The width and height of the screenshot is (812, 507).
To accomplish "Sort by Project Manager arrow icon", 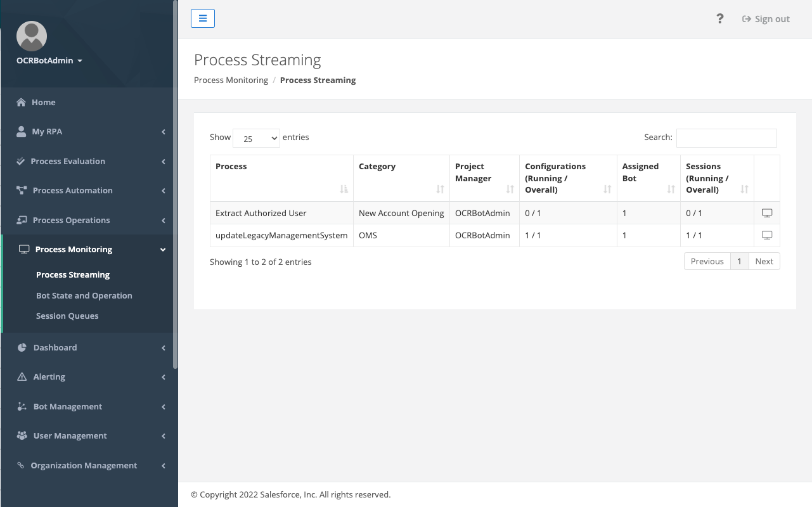I will 510,189.
